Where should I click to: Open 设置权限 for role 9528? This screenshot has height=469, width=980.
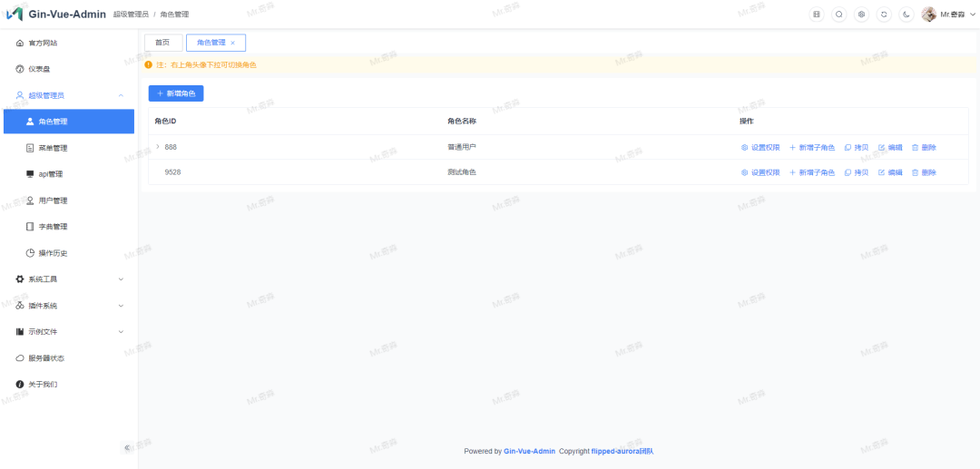click(760, 172)
